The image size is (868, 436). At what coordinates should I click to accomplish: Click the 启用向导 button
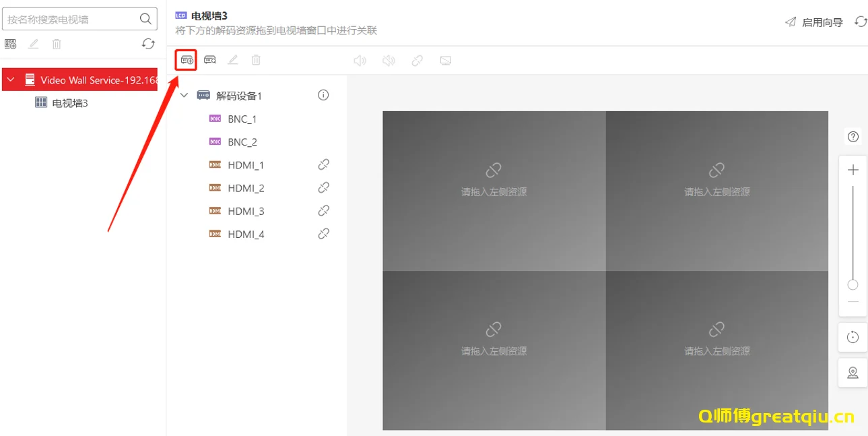click(815, 22)
